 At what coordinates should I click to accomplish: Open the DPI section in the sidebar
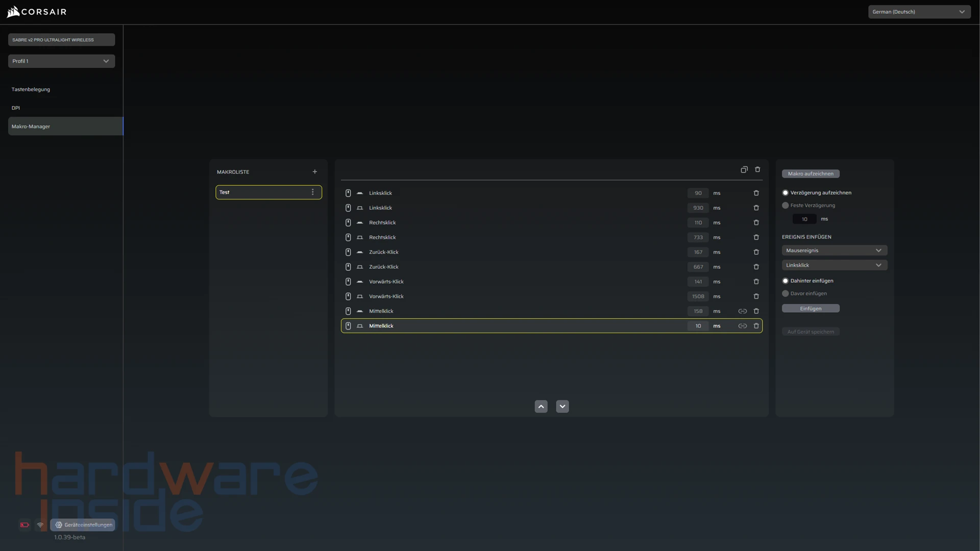coord(16,108)
